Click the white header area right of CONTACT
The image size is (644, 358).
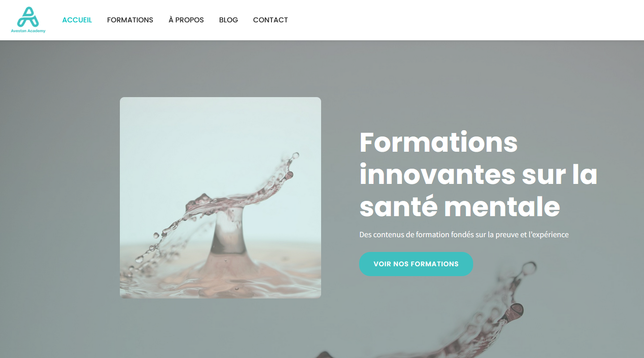(465, 20)
